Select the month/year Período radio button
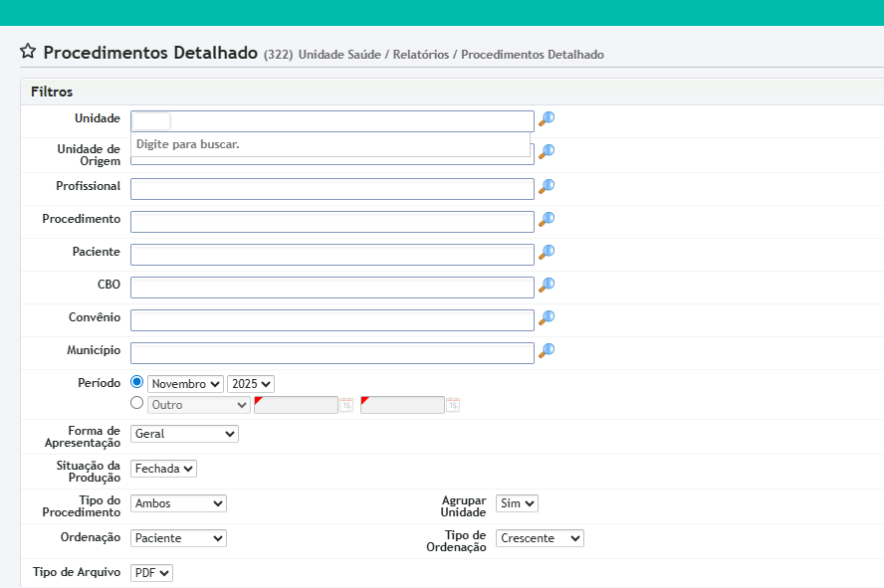Image resolution: width=884 pixels, height=588 pixels. [137, 383]
